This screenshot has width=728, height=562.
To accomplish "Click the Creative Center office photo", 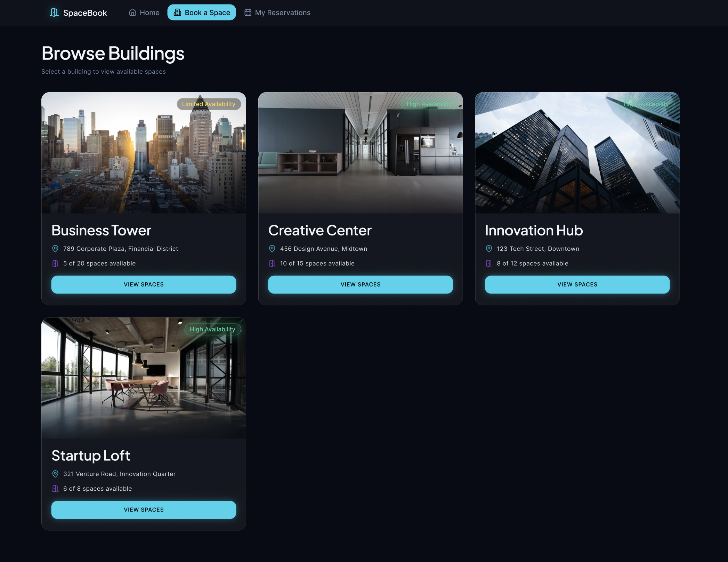I will [x=361, y=153].
